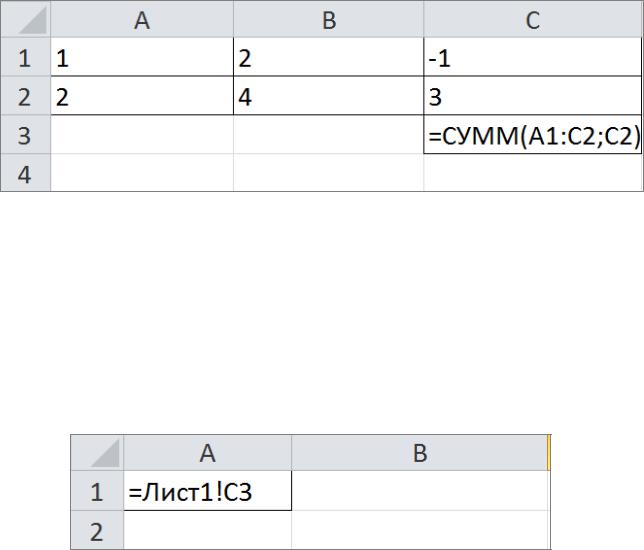644x550 pixels.
Task: Click cell A1 containing 1 beside the 2
Action: (142, 57)
